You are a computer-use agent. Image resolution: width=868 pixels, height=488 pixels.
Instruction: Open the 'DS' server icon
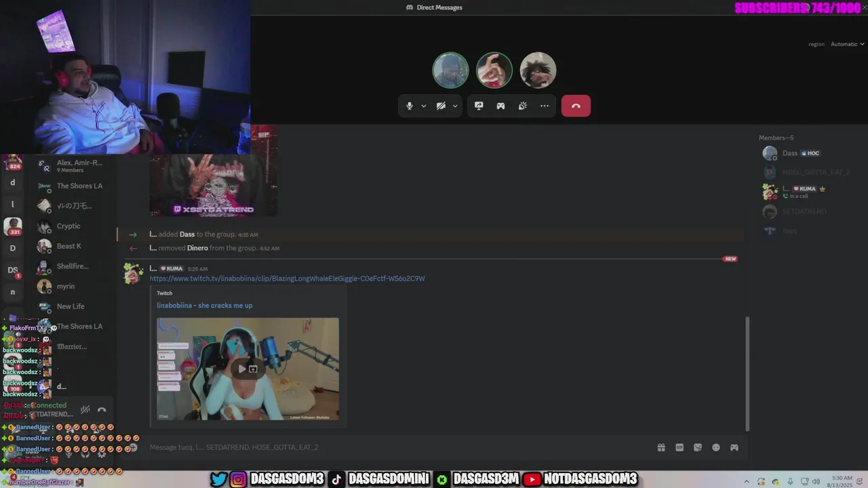[12, 270]
